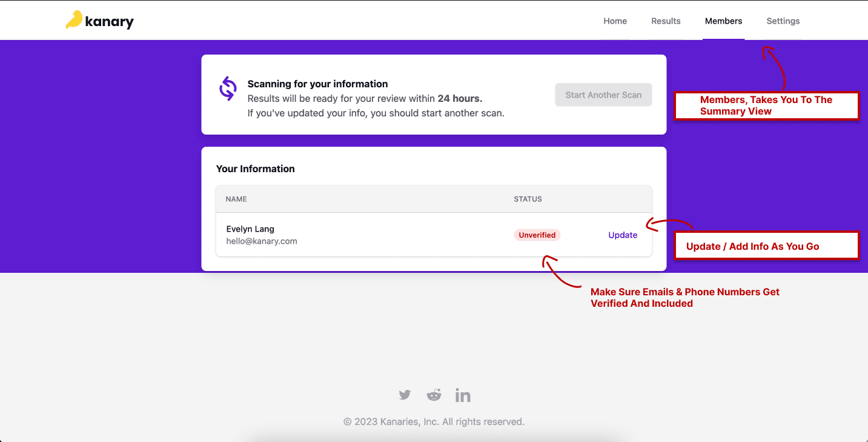Click the "If you've updated your info" line
868x442 pixels.
coord(376,113)
